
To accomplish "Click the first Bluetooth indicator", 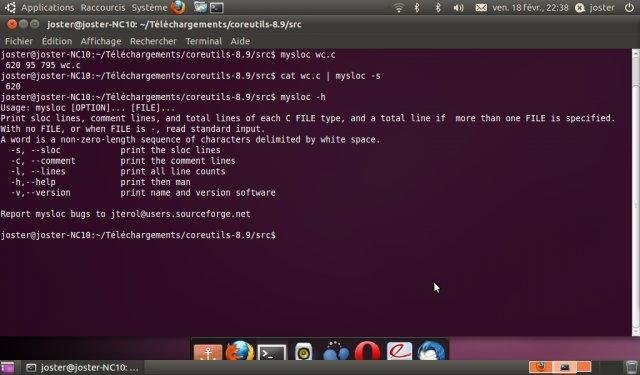I will click(x=417, y=8).
